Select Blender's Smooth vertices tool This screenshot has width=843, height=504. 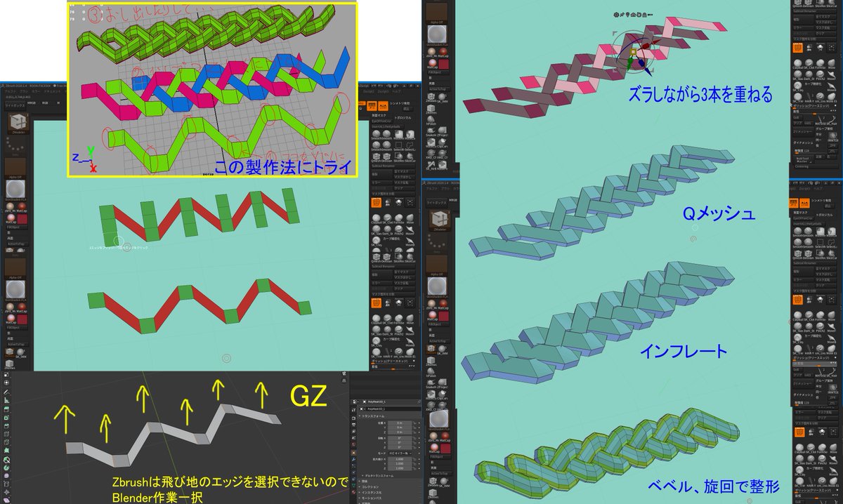pyautogui.click(x=6, y=475)
